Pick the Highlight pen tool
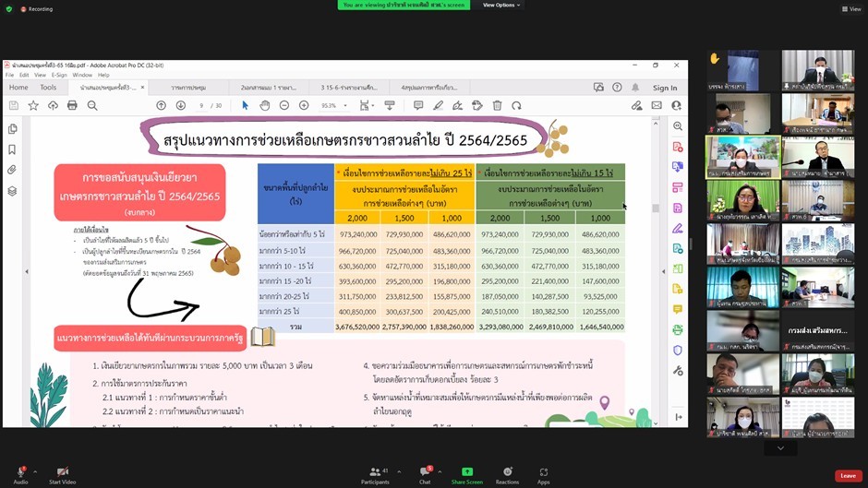This screenshot has height=488, width=868. 438,105
